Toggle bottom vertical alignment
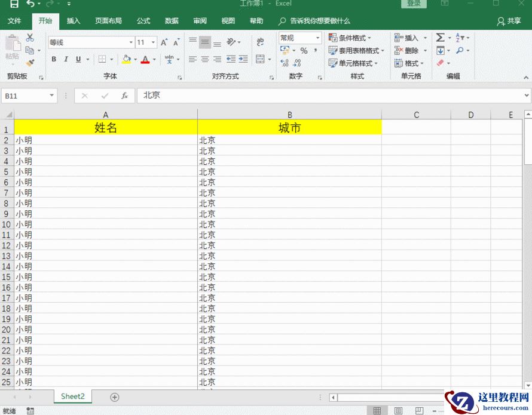 point(217,43)
